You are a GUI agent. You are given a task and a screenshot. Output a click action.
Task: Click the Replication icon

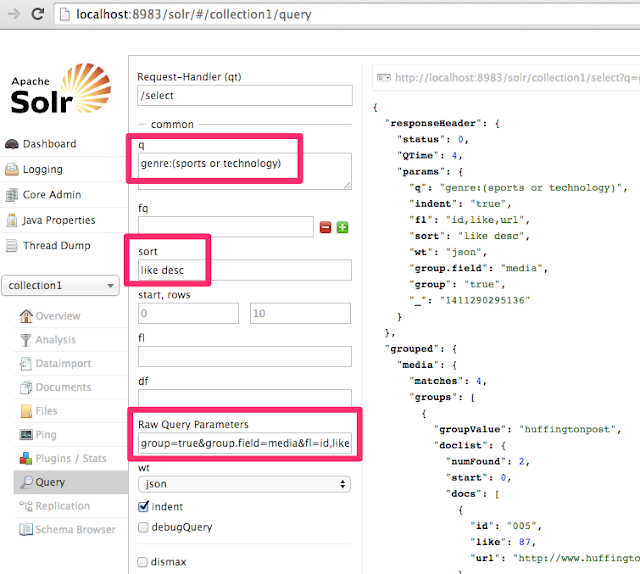click(x=26, y=506)
